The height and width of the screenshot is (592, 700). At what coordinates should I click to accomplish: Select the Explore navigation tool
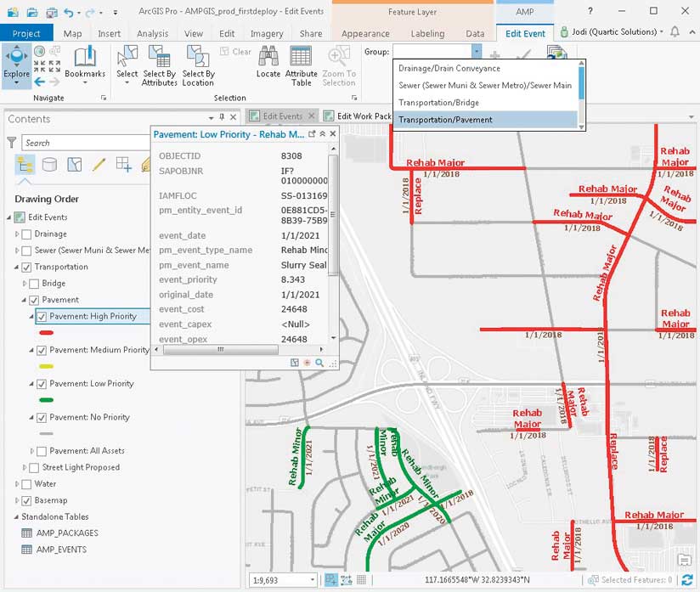[x=16, y=65]
